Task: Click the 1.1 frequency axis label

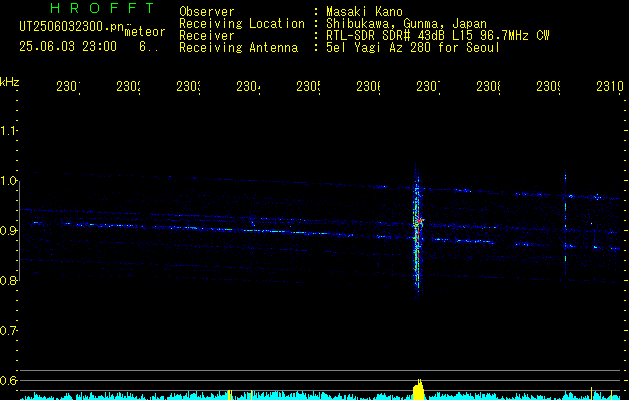Action: coord(8,130)
